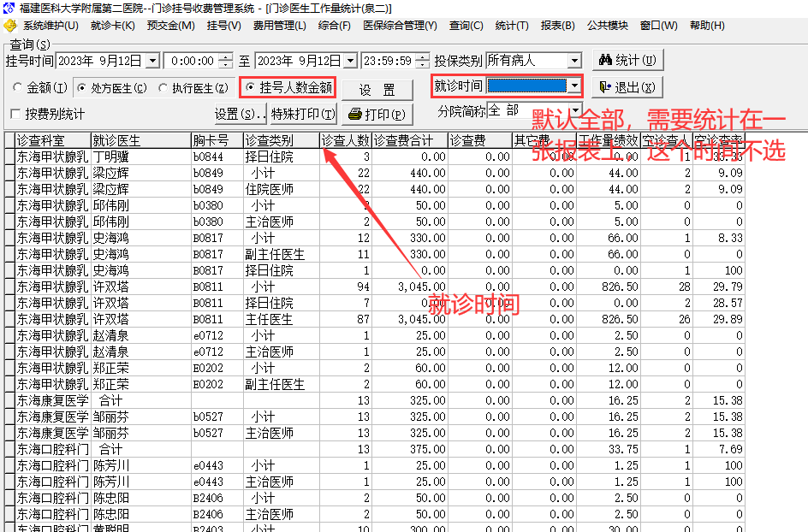Open the 统计(T) menu
This screenshot has width=808, height=532.
(512, 26)
